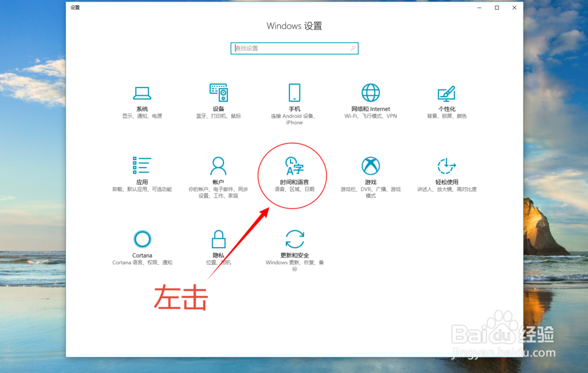Image resolution: width=588 pixels, height=373 pixels.
Task: Open the 时间和语言 clock-letter icon
Action: (x=295, y=166)
